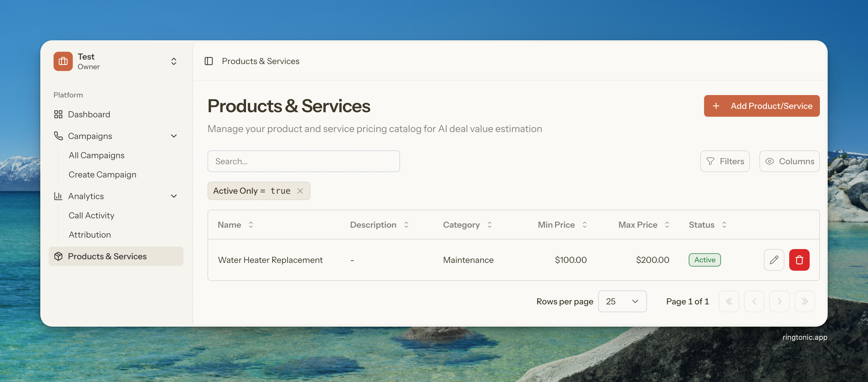Open the Test workspace switcher
The image size is (868, 382).
[x=174, y=61]
